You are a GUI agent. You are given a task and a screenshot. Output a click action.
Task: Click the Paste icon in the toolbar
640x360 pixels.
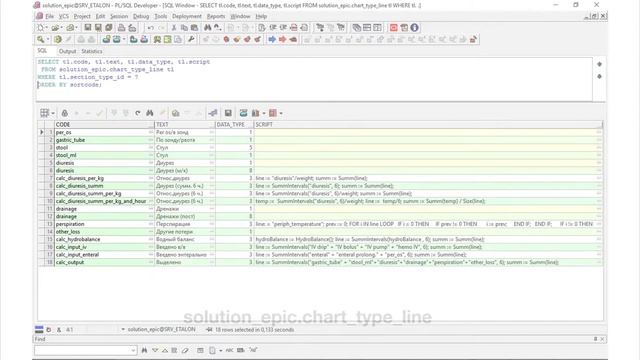point(194,28)
